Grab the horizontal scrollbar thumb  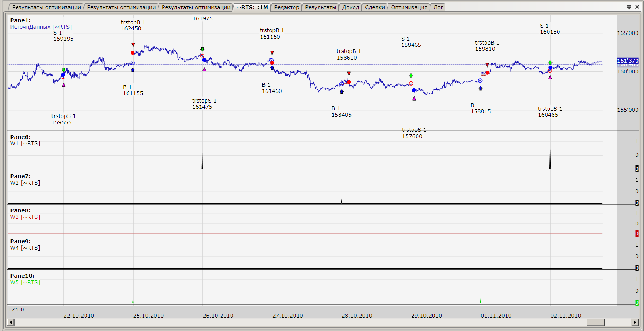click(x=596, y=323)
